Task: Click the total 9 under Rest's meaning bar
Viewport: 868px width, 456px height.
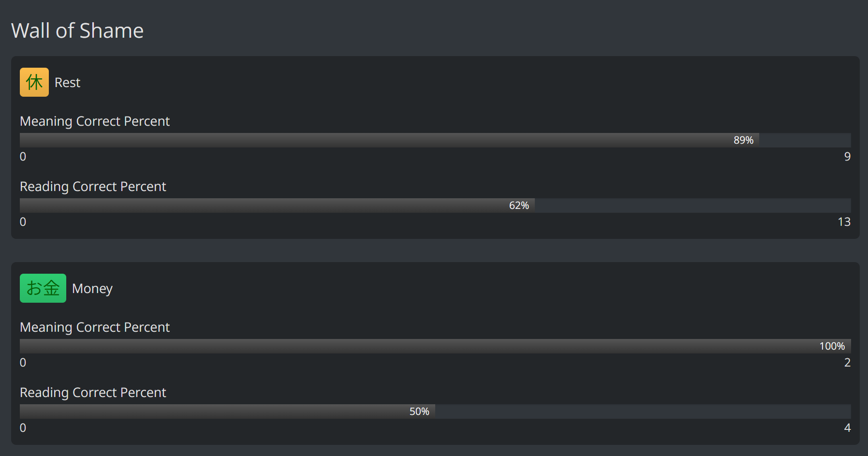Action: pyautogui.click(x=847, y=157)
